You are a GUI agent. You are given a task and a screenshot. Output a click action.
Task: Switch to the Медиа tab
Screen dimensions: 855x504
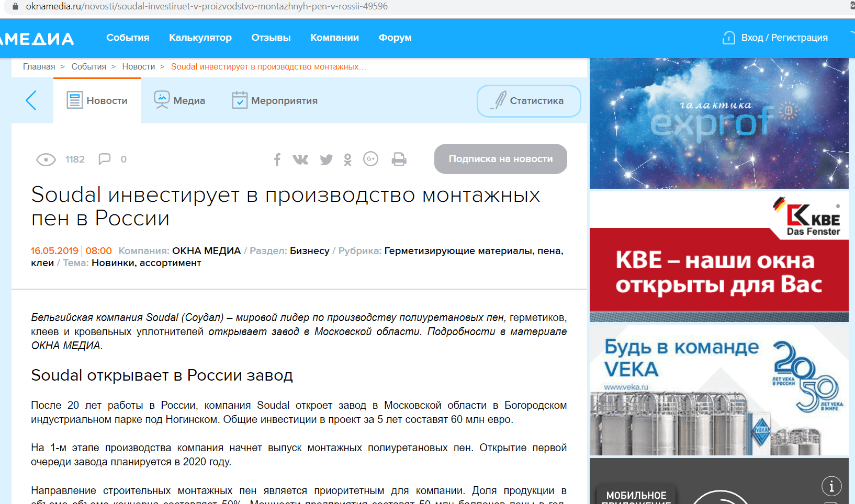(x=179, y=100)
